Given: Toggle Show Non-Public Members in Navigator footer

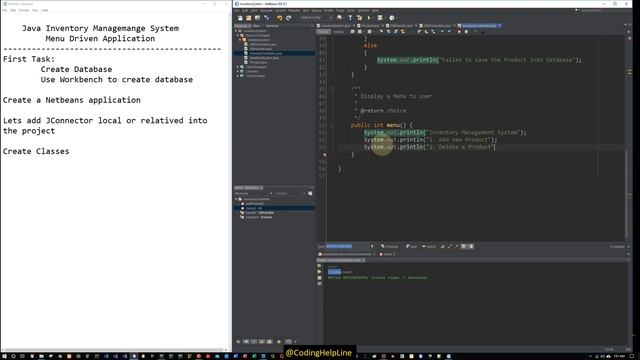Looking at the screenshot, I should tap(262, 342).
